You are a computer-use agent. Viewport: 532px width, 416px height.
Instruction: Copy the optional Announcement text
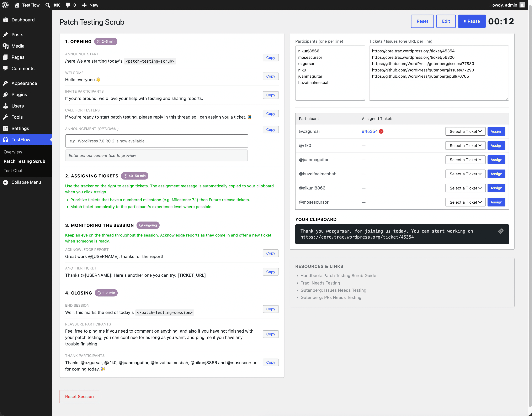pos(270,130)
